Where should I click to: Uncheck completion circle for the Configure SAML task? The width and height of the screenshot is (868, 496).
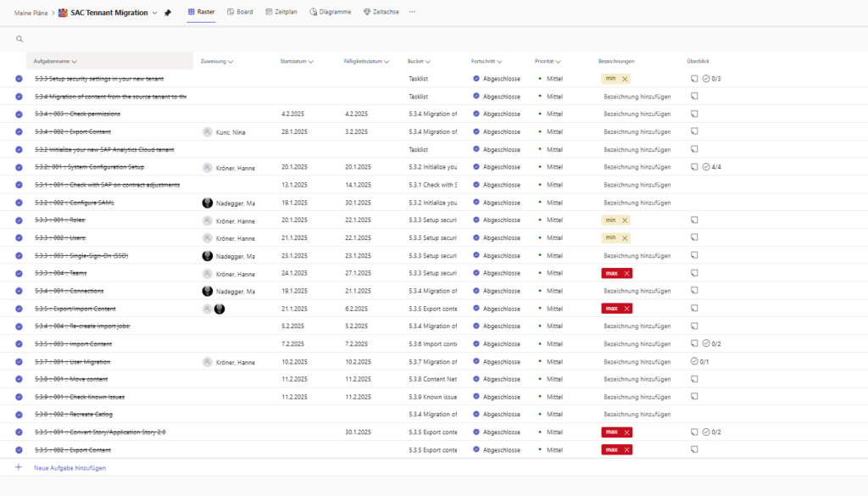pyautogui.click(x=19, y=203)
